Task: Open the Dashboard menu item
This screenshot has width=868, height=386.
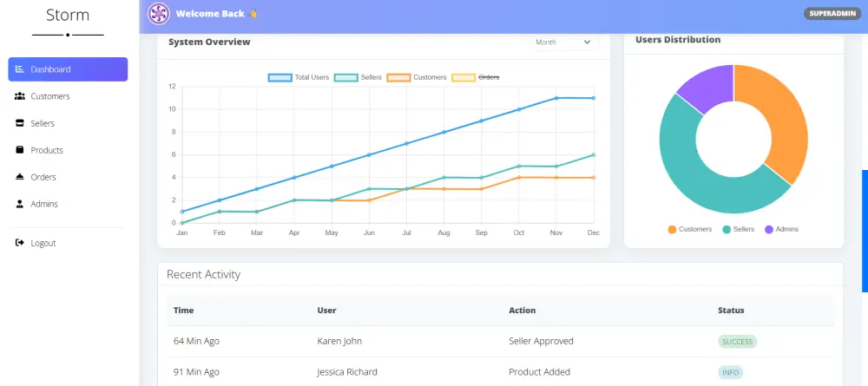Action: point(68,69)
